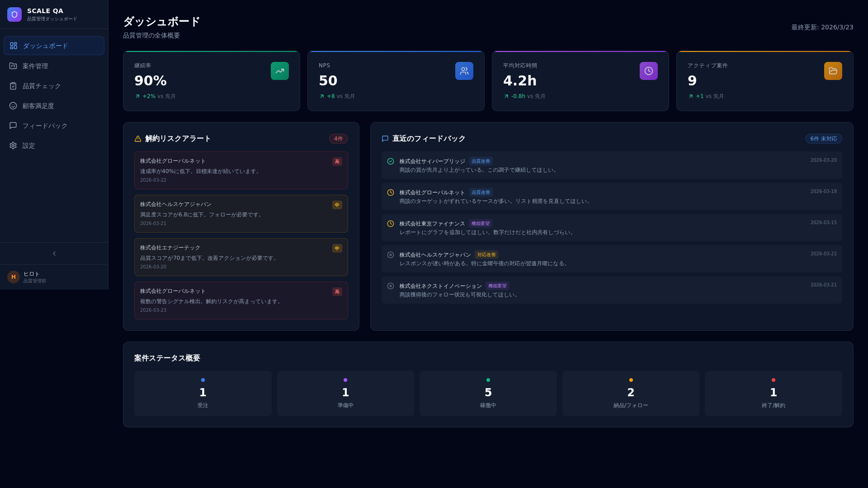Click the green trend icon on 継続率 card

(x=280, y=71)
